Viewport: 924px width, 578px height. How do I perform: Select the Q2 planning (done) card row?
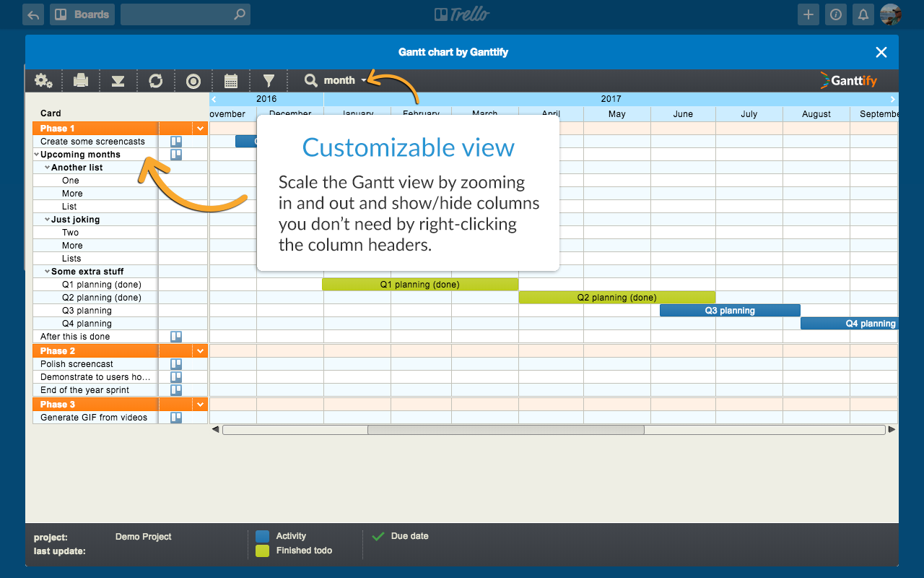click(120, 298)
